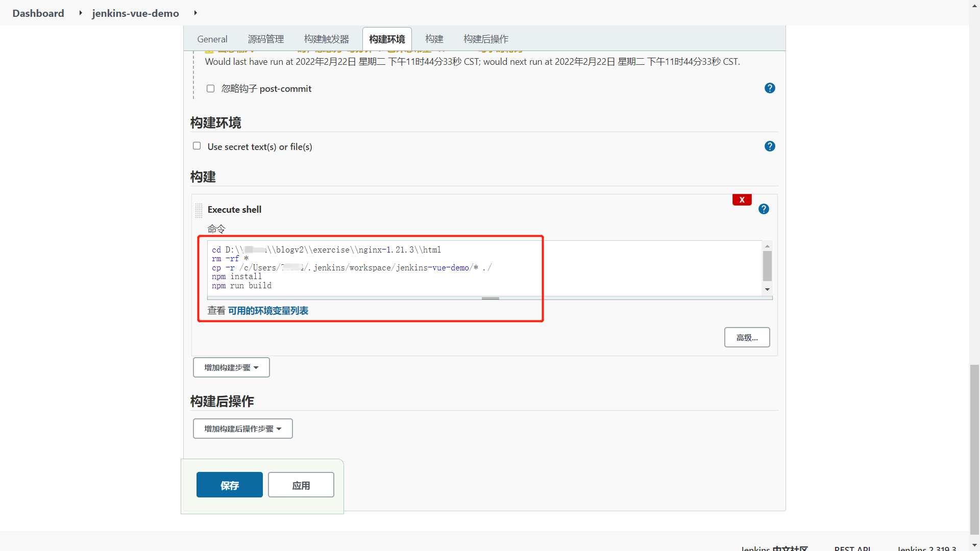
Task: Click the command box scroll down arrow
Action: (767, 289)
